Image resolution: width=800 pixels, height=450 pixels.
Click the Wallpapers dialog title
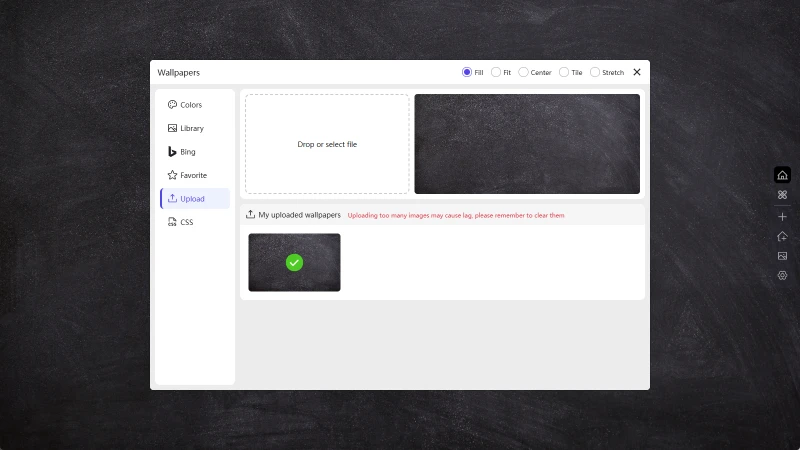tap(179, 72)
